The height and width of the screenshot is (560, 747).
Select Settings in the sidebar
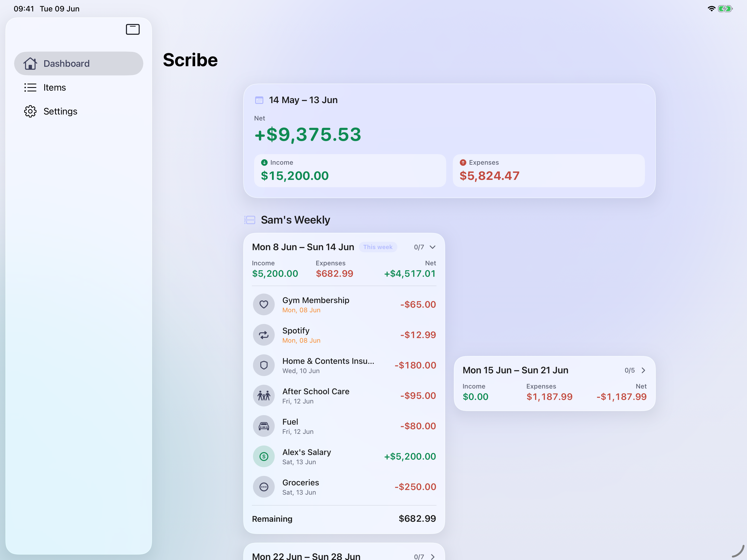79,112
